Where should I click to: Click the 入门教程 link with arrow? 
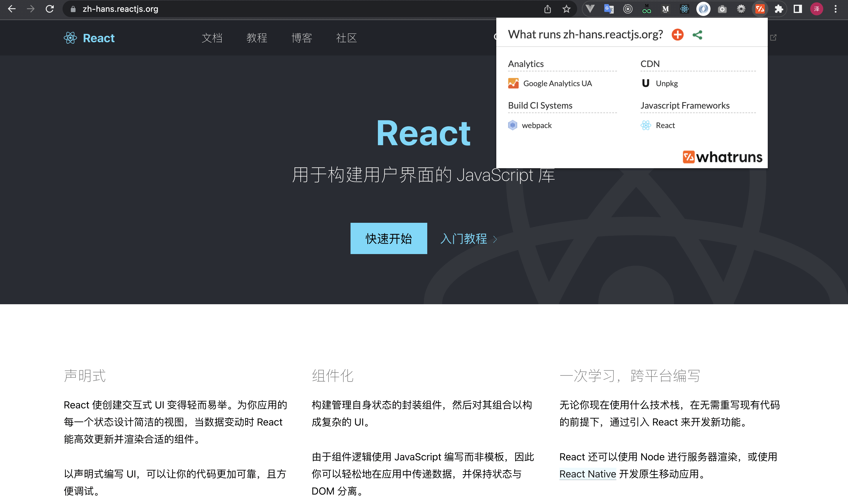click(468, 239)
